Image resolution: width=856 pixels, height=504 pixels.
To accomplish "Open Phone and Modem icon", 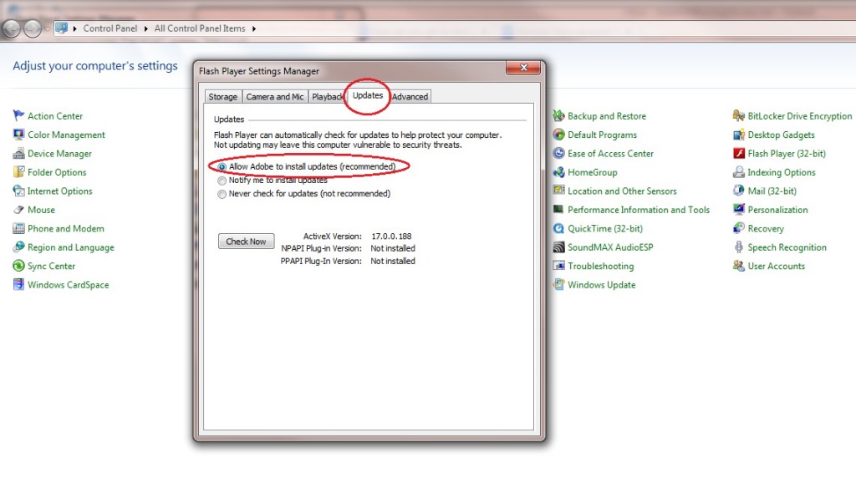I will pos(18,228).
